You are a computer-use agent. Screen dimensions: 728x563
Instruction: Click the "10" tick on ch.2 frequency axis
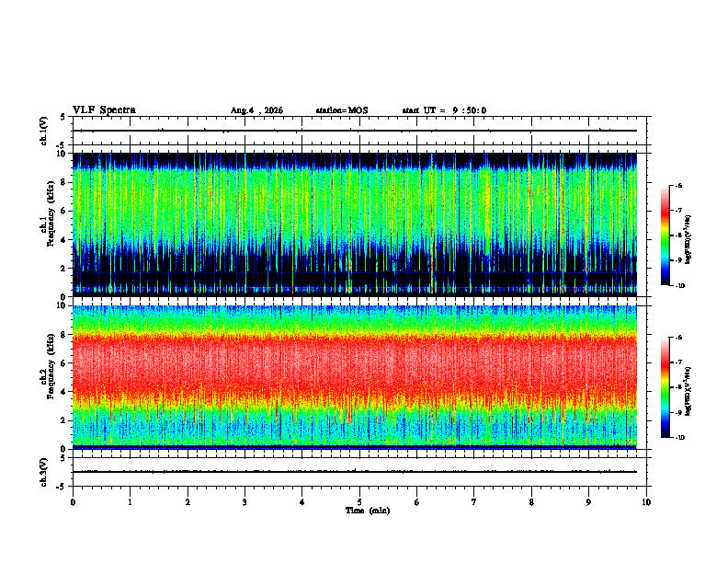tap(63, 305)
